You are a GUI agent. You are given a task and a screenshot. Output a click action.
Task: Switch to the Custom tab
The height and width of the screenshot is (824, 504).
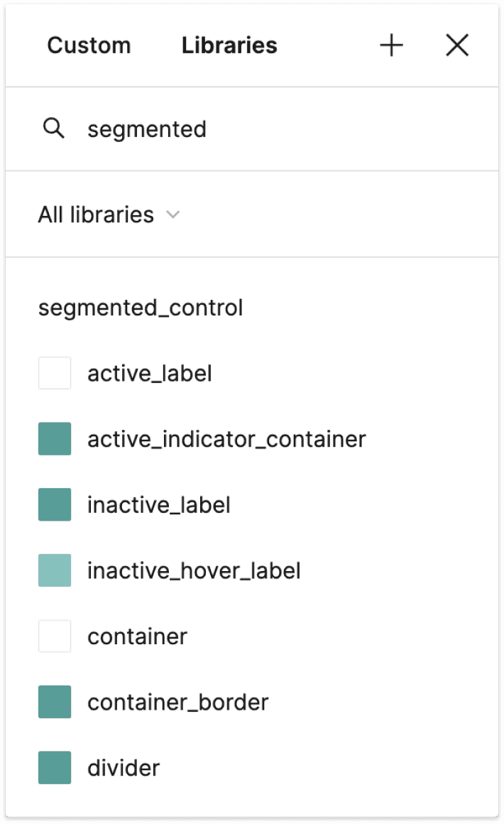coord(89,45)
